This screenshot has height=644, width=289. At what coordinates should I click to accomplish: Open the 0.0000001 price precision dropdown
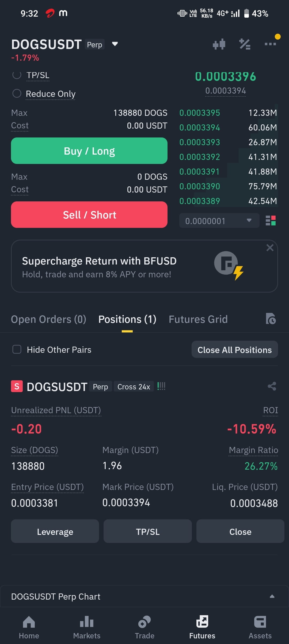tap(219, 221)
